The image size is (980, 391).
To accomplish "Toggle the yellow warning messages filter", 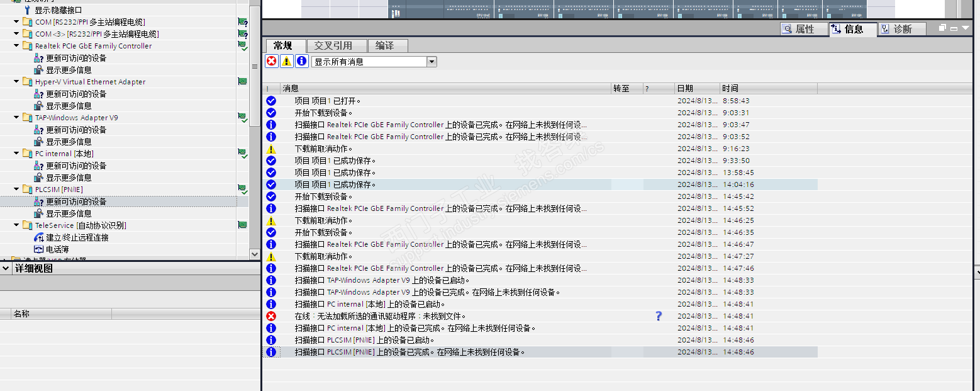I will coord(286,61).
